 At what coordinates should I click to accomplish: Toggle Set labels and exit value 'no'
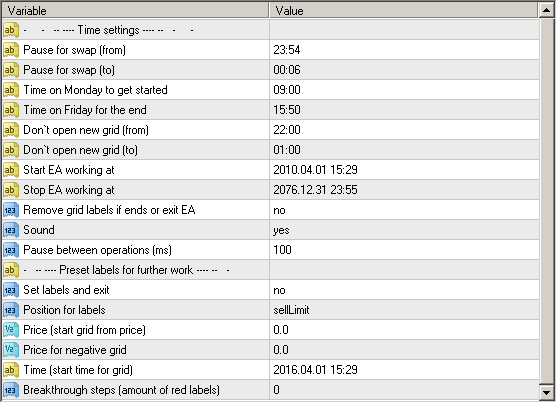[x=404, y=290]
